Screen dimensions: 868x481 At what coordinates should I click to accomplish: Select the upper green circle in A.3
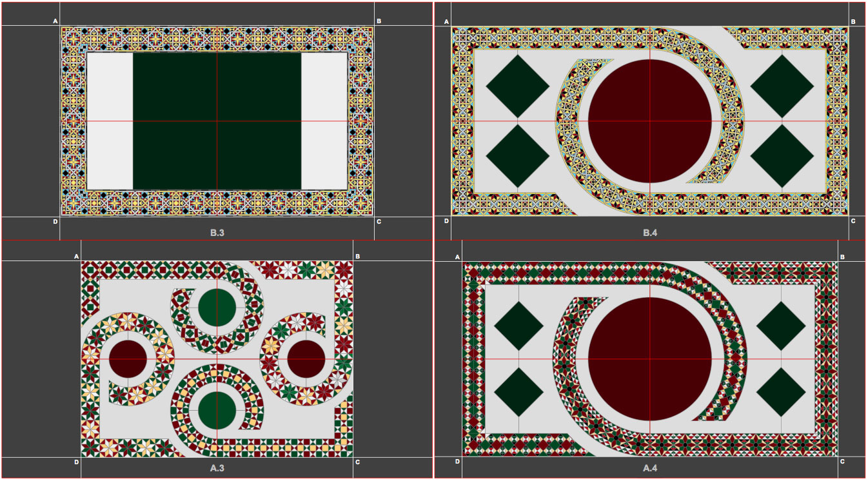(x=217, y=308)
